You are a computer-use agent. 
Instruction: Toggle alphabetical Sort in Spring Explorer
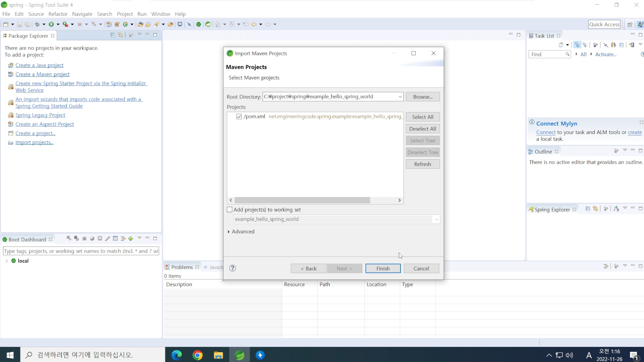[x=616, y=208]
